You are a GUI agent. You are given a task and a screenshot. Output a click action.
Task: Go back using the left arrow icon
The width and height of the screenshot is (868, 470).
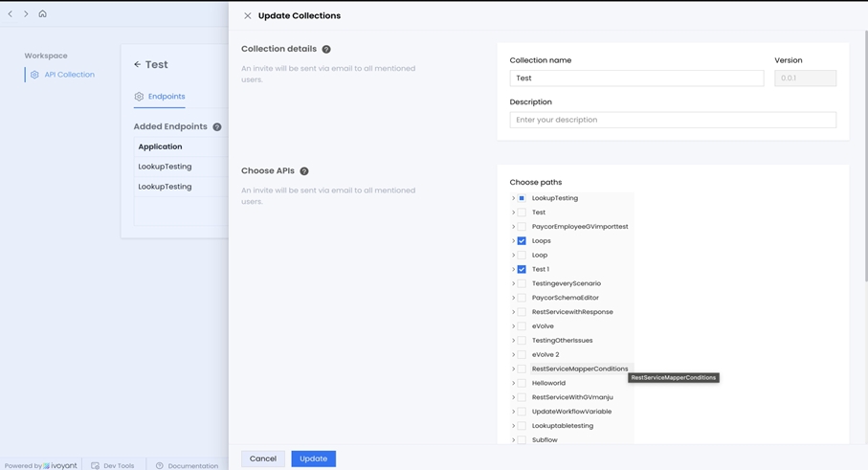[x=11, y=14]
